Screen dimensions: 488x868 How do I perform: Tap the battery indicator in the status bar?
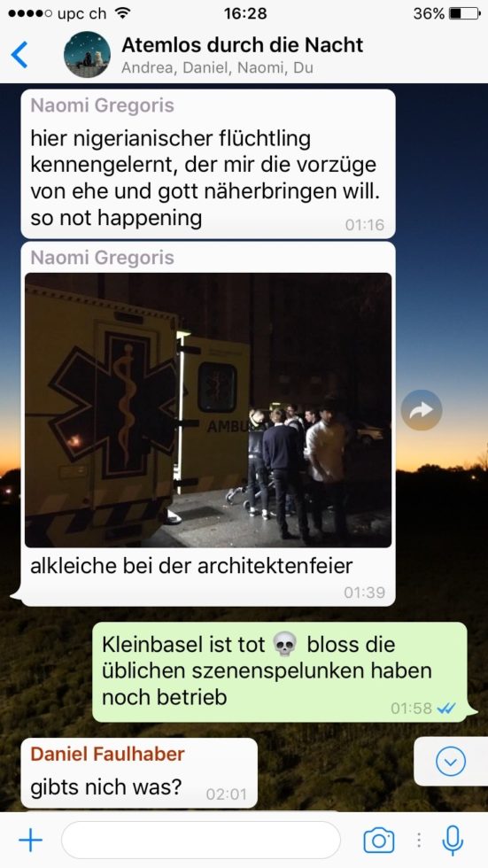tap(464, 13)
